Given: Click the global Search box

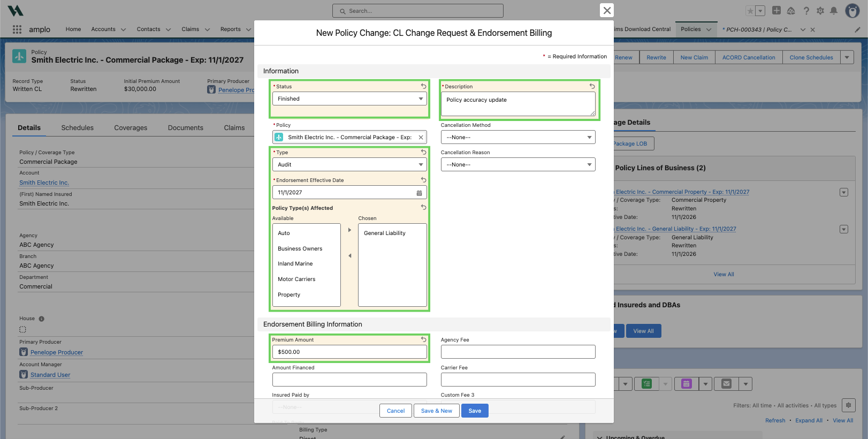Looking at the screenshot, I should pyautogui.click(x=418, y=11).
